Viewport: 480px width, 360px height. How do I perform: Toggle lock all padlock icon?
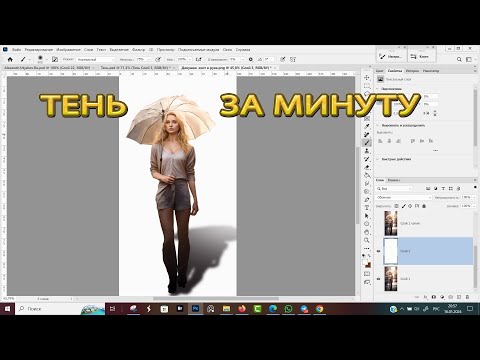(x=424, y=206)
